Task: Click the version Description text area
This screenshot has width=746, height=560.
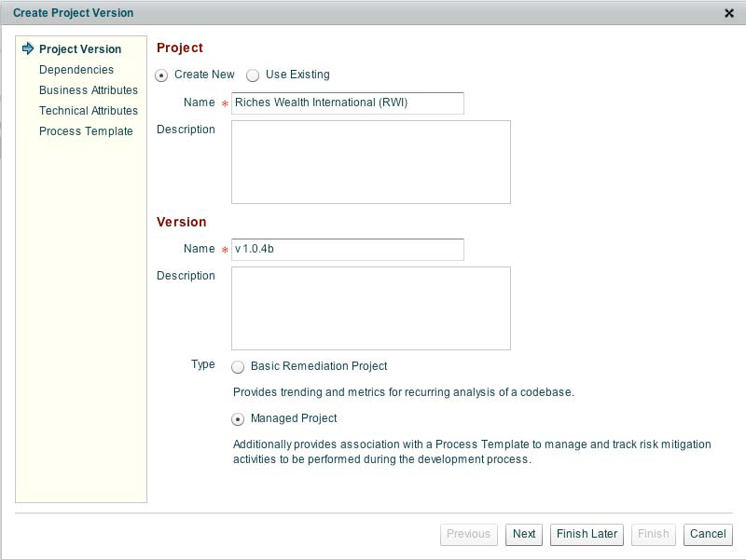Action: (x=370, y=307)
